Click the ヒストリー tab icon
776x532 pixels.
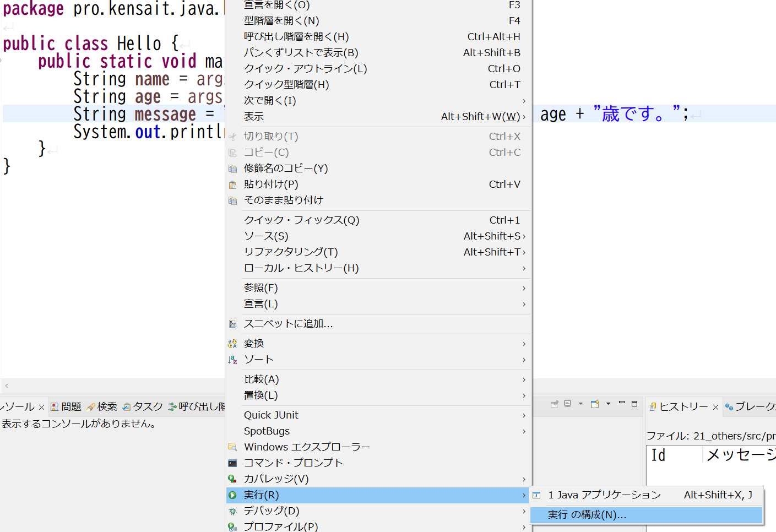click(654, 406)
